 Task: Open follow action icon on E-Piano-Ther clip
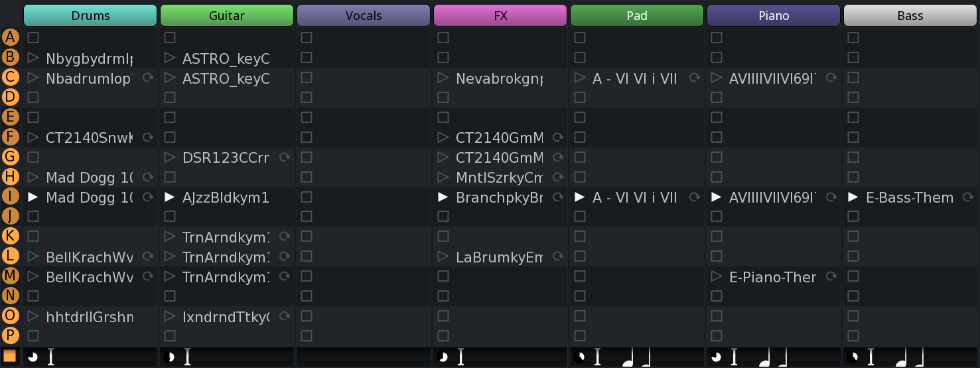[831, 276]
